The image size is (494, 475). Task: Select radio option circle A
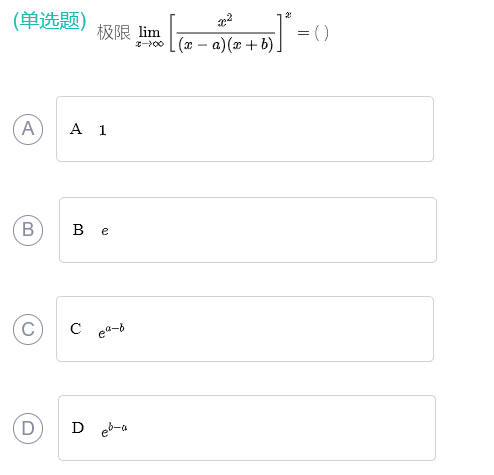pyautogui.click(x=28, y=129)
